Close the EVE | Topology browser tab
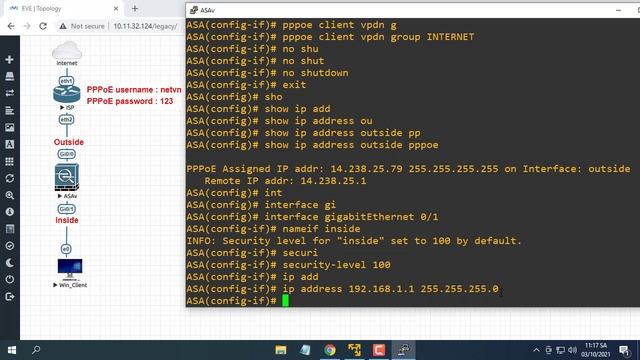Image resolution: width=640 pixels, height=360 pixels. (x=116, y=9)
